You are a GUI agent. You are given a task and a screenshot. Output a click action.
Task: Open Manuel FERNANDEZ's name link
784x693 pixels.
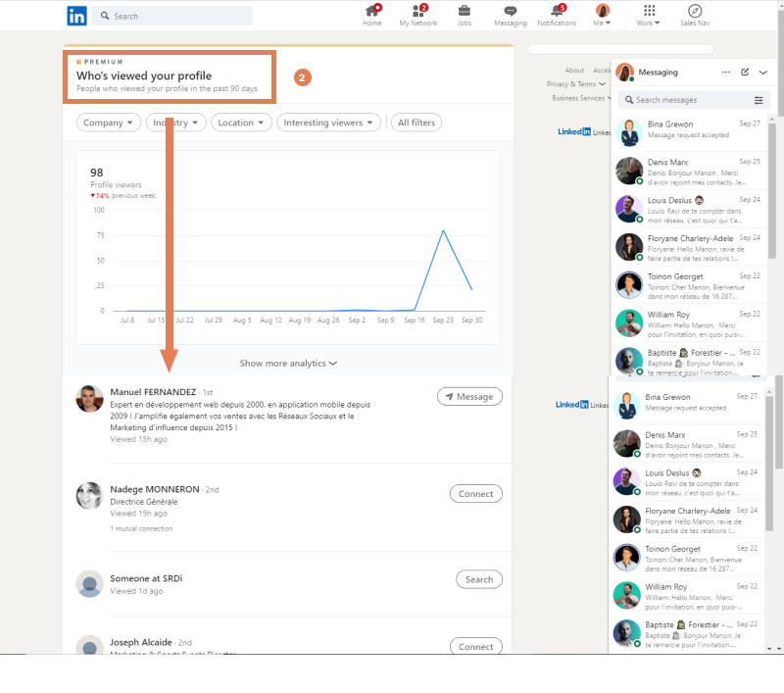[x=153, y=392]
